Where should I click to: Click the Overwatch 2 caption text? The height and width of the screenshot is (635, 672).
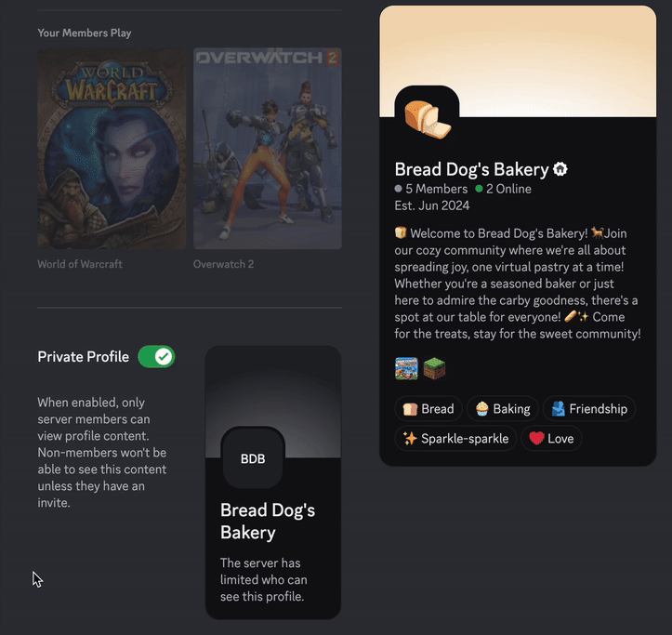[223, 264]
